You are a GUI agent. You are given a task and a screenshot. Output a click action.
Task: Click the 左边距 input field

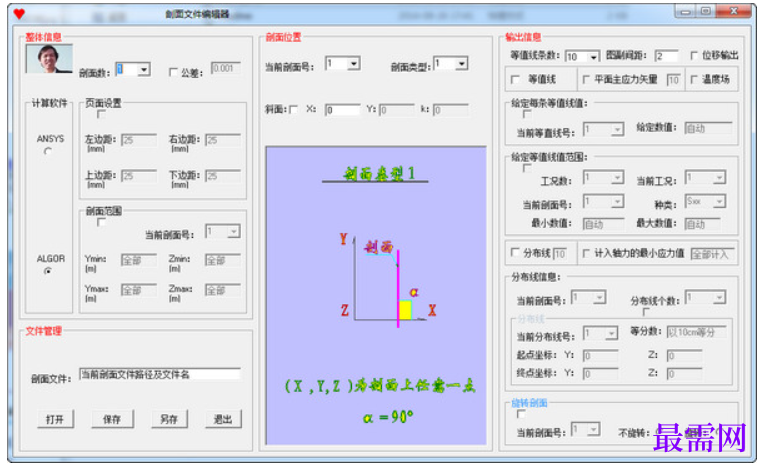click(139, 141)
